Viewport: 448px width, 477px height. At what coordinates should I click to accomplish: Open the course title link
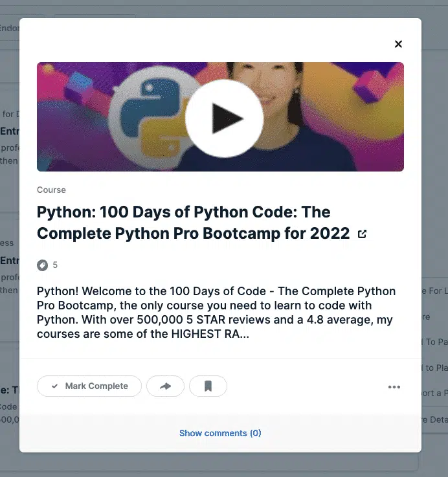[194, 223]
